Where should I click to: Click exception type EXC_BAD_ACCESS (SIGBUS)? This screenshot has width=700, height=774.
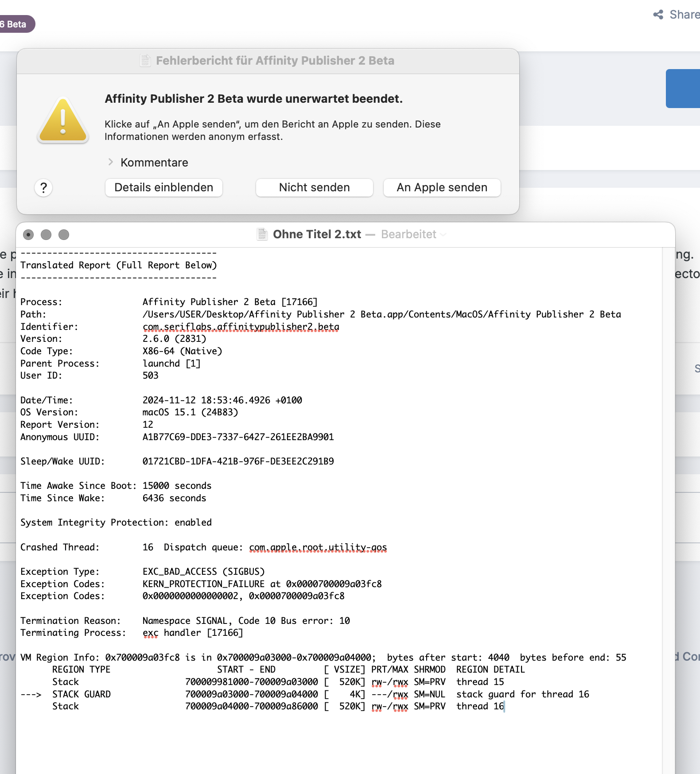pos(203,571)
